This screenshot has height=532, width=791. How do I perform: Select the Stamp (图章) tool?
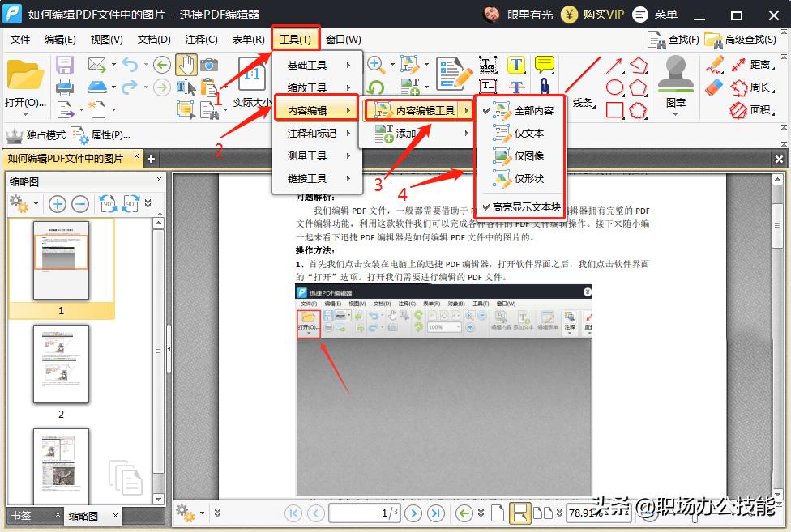coord(676,73)
